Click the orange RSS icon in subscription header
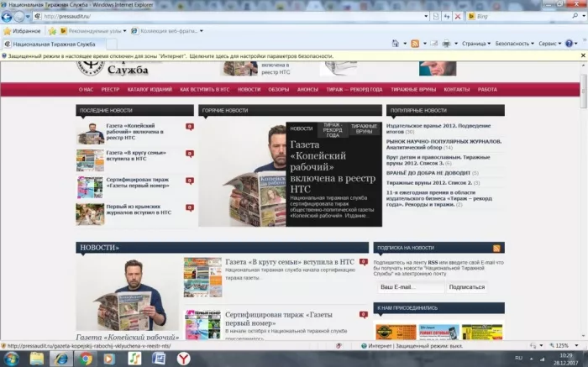Screen dimensions: 588x367 coord(497,249)
